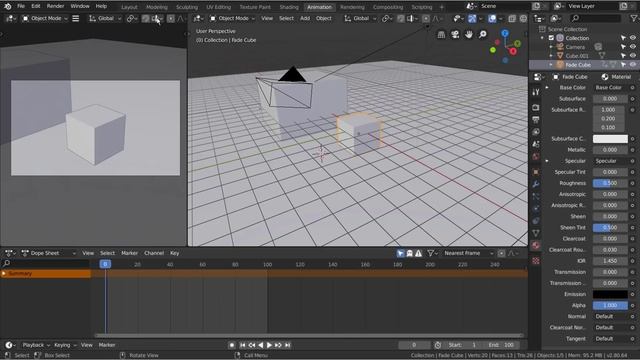
Task: Open the Dope Sheet Channel menu
Action: [153, 253]
